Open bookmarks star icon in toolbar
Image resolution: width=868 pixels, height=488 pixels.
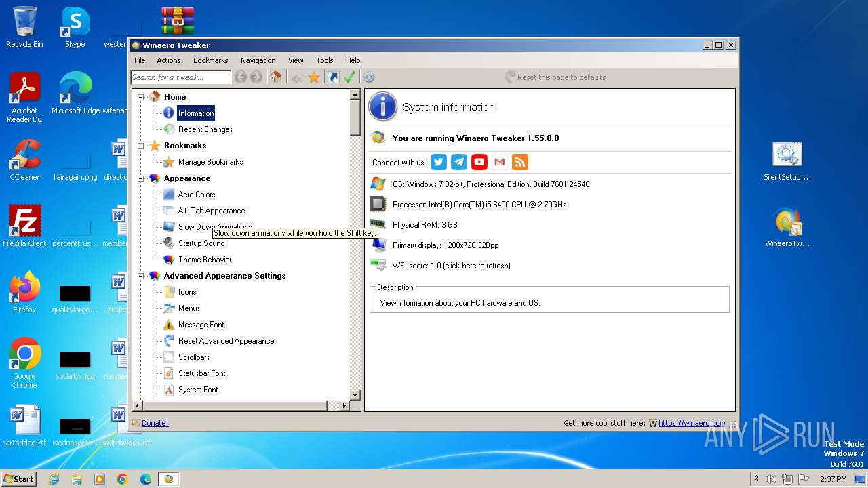coord(314,77)
